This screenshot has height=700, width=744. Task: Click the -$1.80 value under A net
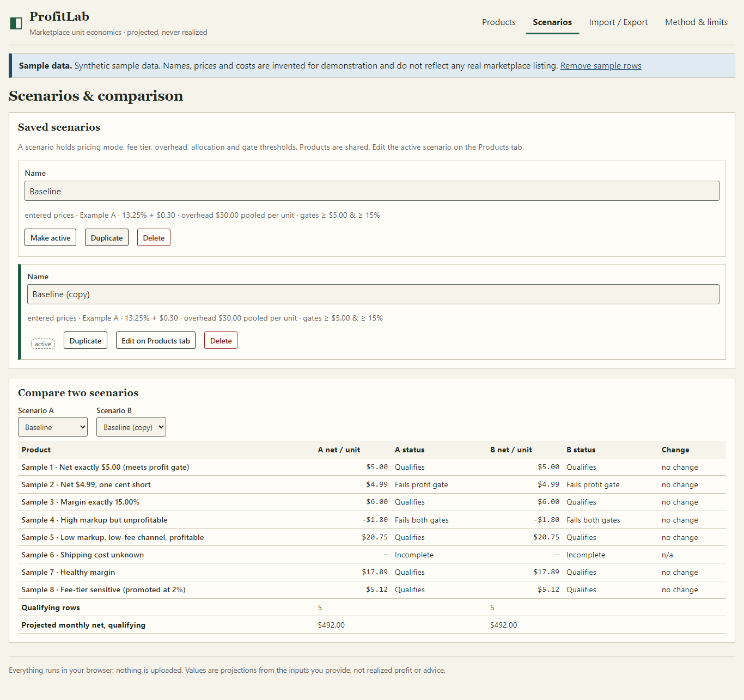tap(375, 520)
